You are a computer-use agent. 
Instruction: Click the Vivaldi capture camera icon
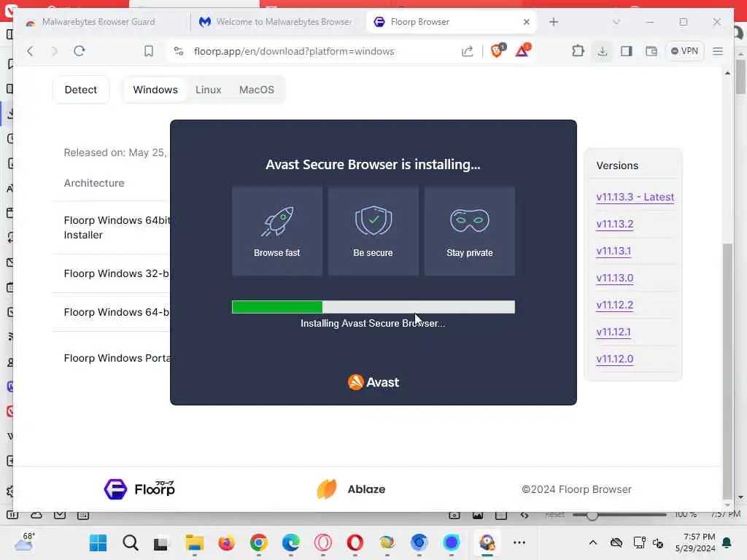point(454,516)
